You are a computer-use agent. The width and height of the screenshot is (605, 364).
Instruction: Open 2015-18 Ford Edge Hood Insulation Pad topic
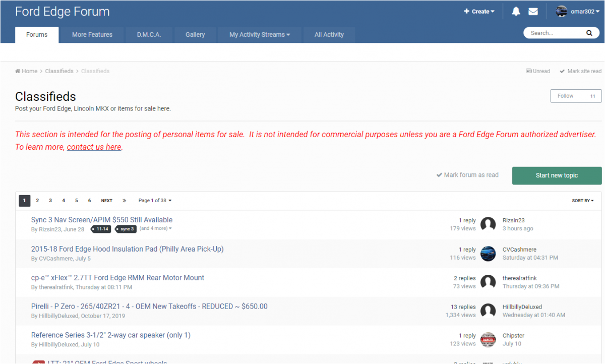[x=127, y=249]
